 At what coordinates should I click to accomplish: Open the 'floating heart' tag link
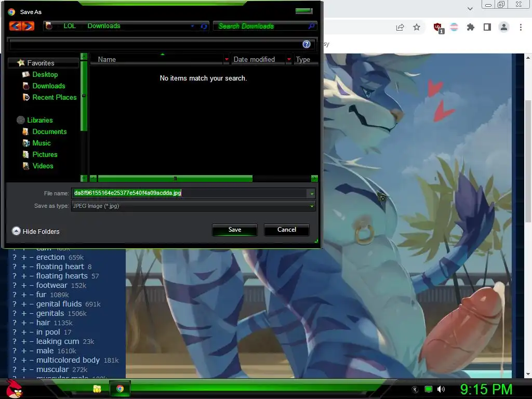pos(60,267)
